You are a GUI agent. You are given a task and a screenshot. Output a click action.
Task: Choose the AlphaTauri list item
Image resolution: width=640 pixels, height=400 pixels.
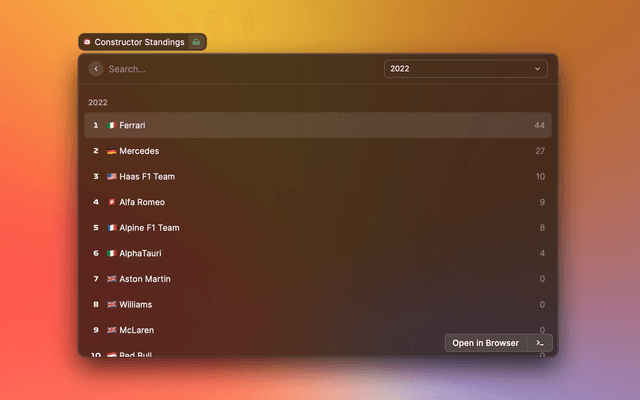pos(318,254)
